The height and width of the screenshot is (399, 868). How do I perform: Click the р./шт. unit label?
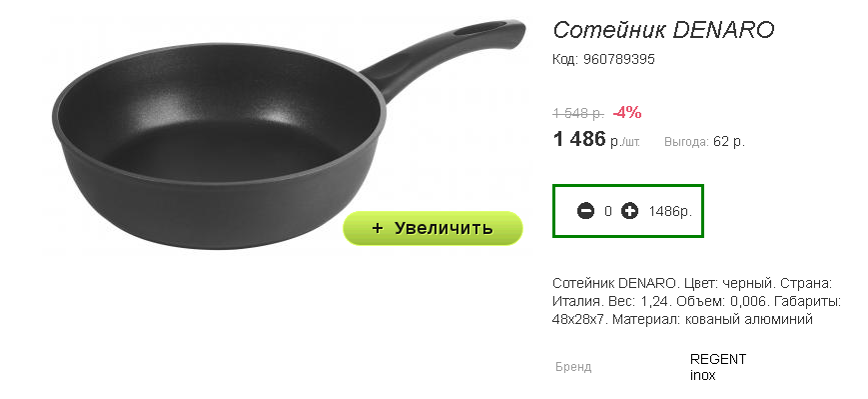[x=625, y=142]
